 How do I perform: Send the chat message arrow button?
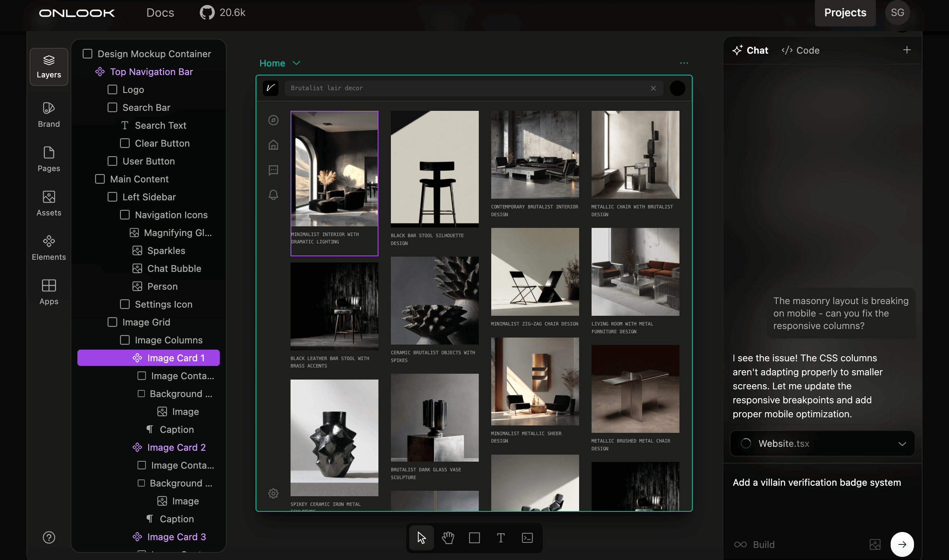(x=902, y=544)
